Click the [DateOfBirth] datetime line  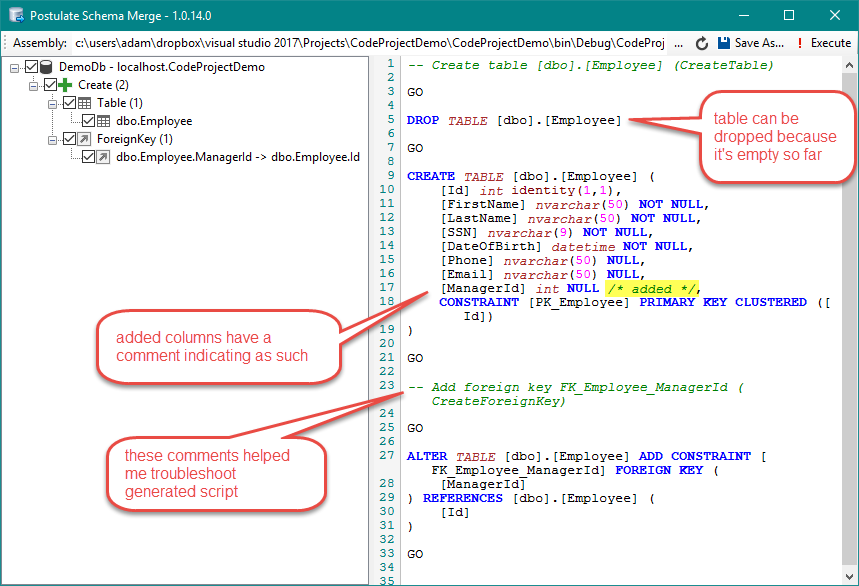[567, 246]
